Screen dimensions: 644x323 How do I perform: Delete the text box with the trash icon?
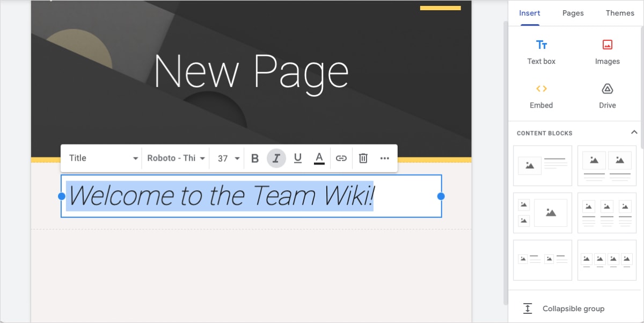click(363, 158)
